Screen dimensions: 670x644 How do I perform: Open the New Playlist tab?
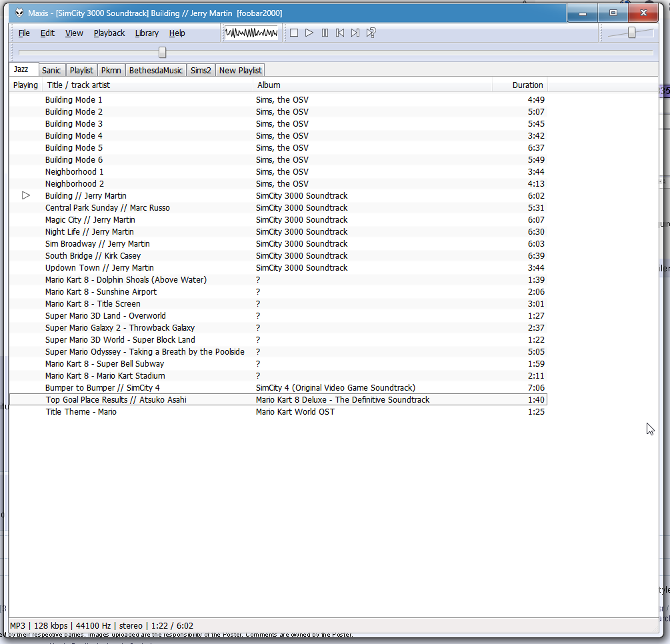[x=240, y=70]
